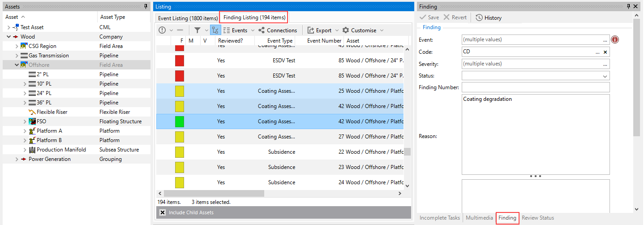Click the Production Manifold subsea icon
This screenshot has width=644, height=225.
point(32,150)
